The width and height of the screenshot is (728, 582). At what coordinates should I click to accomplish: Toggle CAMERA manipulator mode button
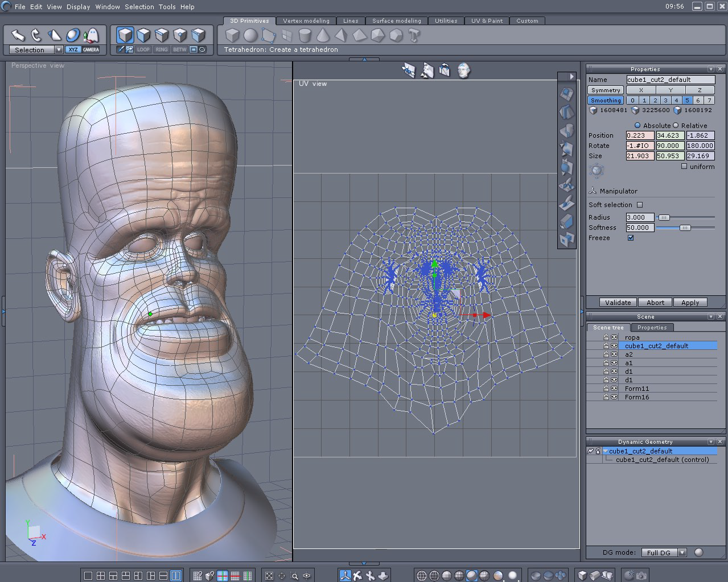91,49
